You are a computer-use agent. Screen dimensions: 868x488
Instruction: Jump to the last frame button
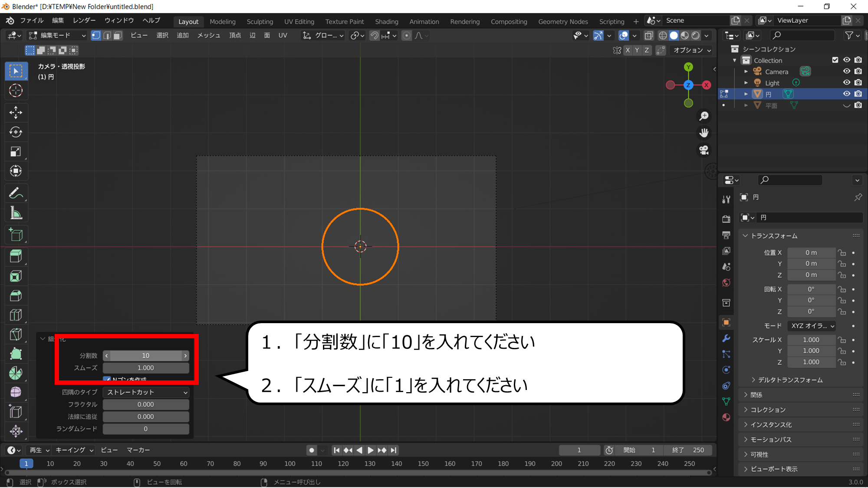pyautogui.click(x=394, y=450)
